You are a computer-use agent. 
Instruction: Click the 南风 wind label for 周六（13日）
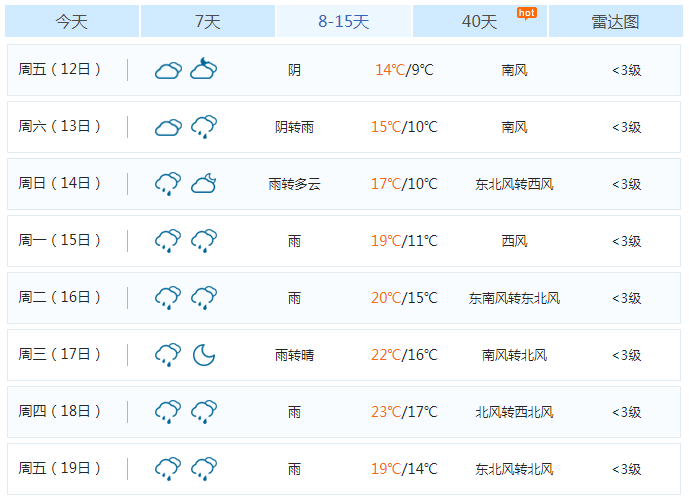[515, 127]
